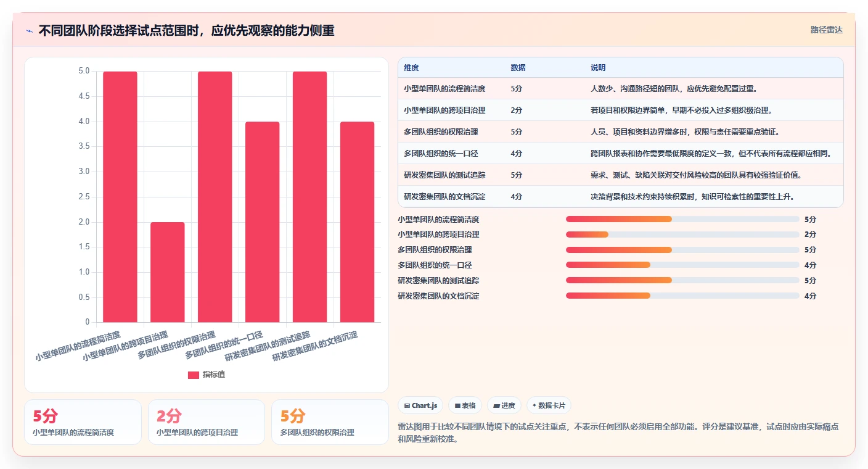Image resolution: width=868 pixels, height=469 pixels.
Task: Select table row 多团队组织的权限治理
Action: coord(621,132)
